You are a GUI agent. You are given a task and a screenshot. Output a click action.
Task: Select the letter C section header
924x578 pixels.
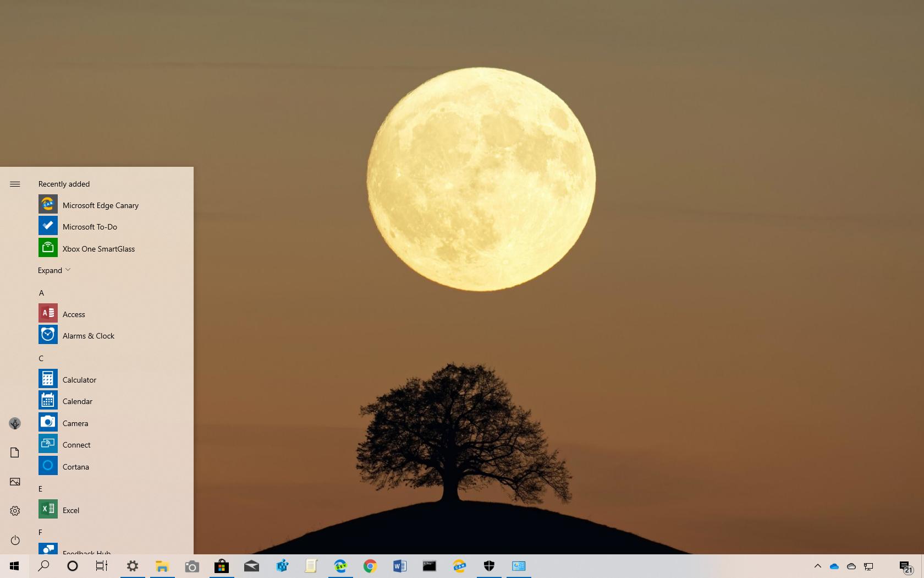(x=41, y=358)
